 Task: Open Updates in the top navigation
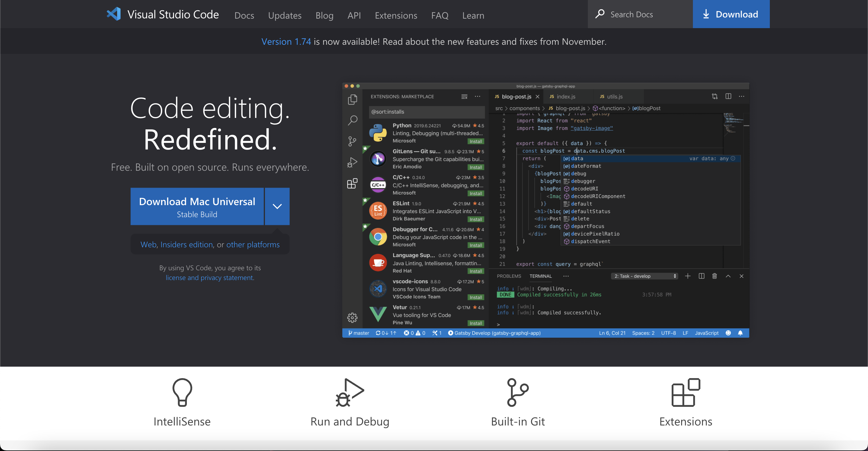(x=284, y=15)
